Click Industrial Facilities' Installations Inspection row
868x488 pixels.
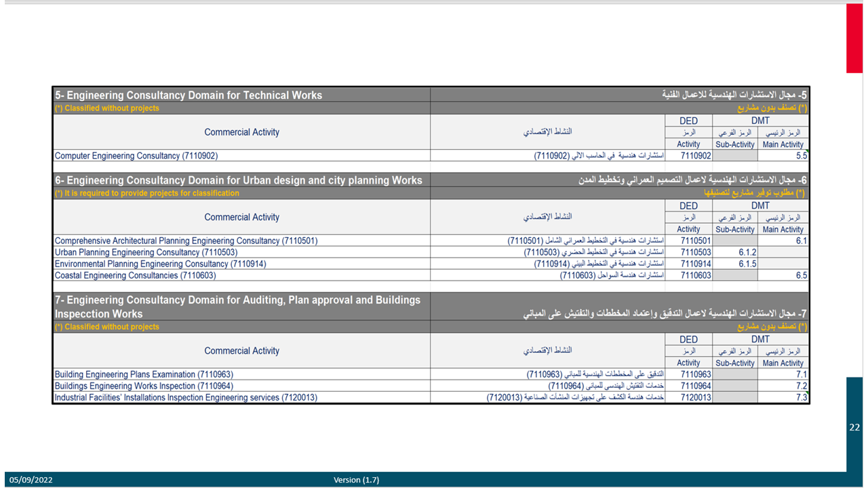coord(186,397)
